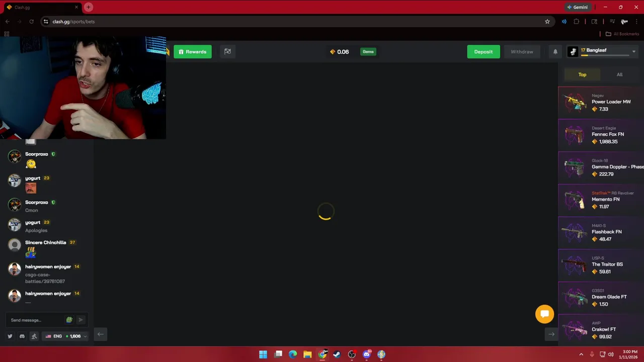Open the yellow live support chat bubble

544,314
